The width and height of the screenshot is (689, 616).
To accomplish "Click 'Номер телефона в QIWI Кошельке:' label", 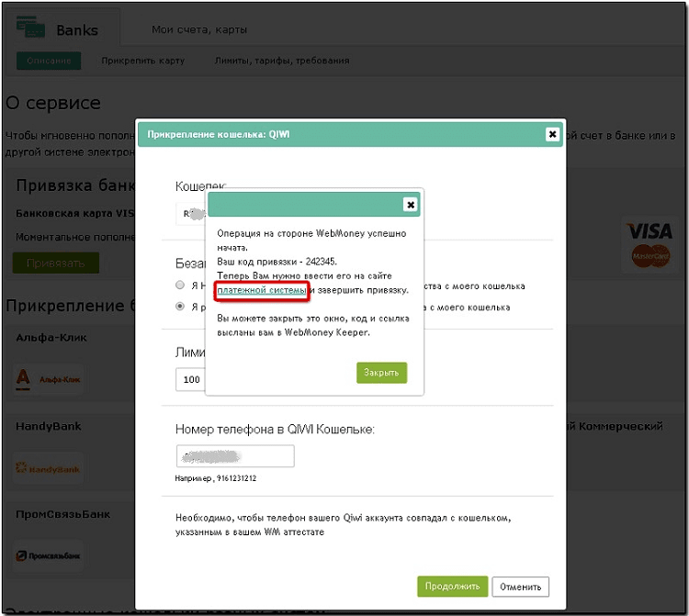I will click(x=275, y=430).
